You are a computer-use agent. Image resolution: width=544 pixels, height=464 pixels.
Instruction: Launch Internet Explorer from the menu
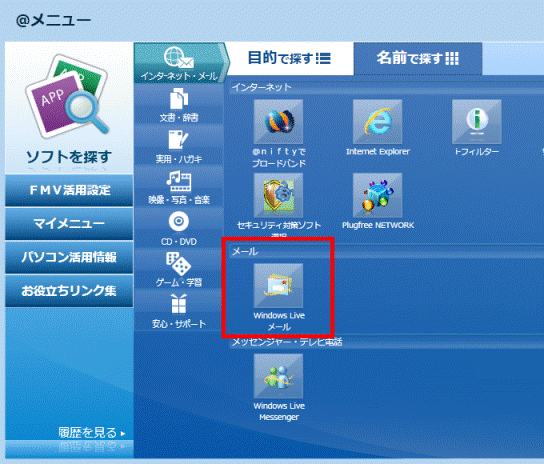[x=377, y=122]
